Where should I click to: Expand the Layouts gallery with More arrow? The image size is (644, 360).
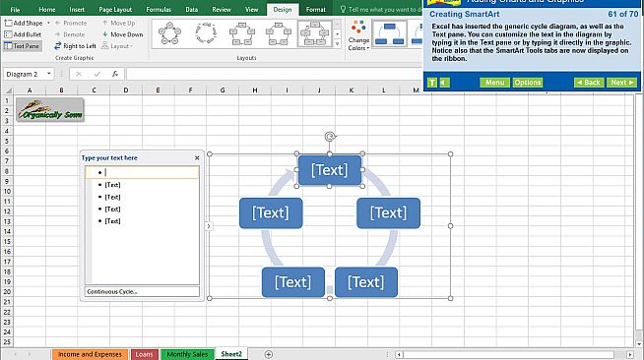click(x=338, y=43)
